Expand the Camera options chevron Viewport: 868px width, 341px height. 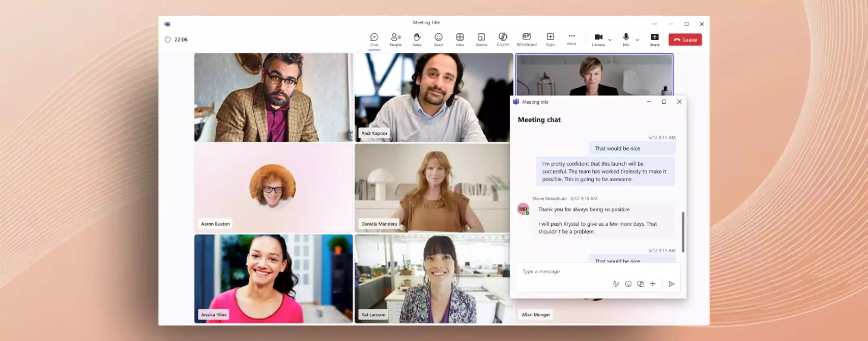click(x=610, y=40)
